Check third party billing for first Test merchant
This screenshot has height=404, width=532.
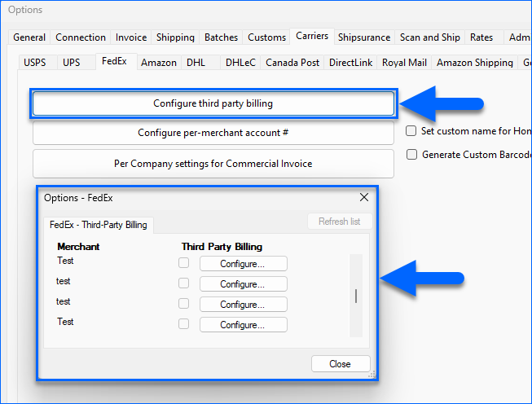pyautogui.click(x=183, y=263)
